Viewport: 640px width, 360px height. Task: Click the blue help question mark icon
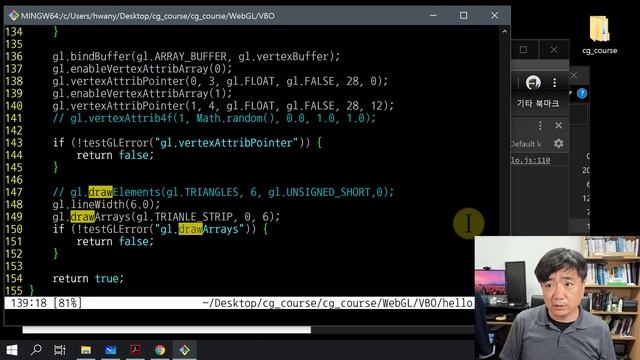(x=582, y=93)
